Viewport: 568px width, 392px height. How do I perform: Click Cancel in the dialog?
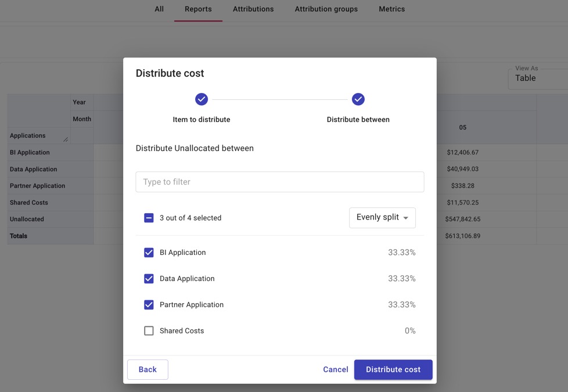click(336, 369)
